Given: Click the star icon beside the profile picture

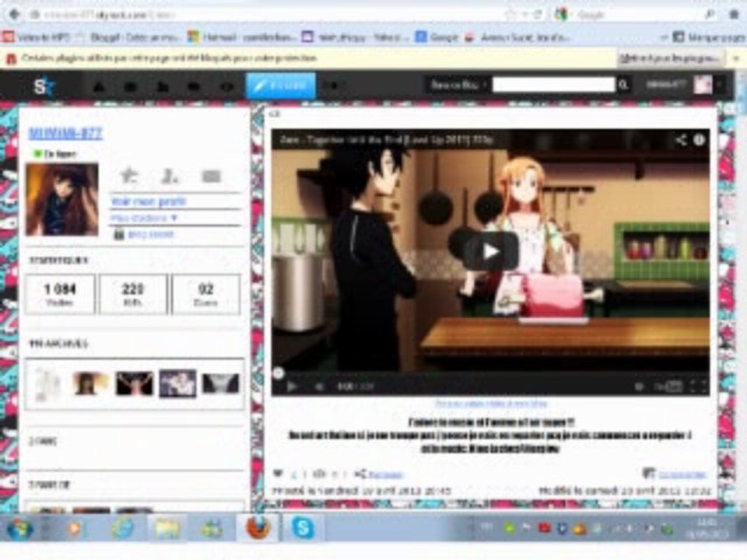Looking at the screenshot, I should (128, 176).
